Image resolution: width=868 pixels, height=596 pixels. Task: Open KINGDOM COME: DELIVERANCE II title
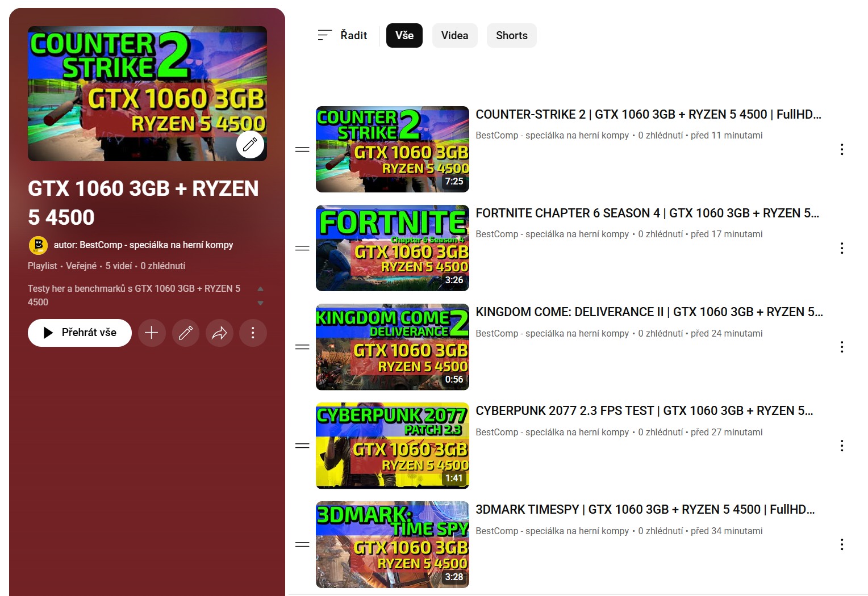(x=649, y=312)
